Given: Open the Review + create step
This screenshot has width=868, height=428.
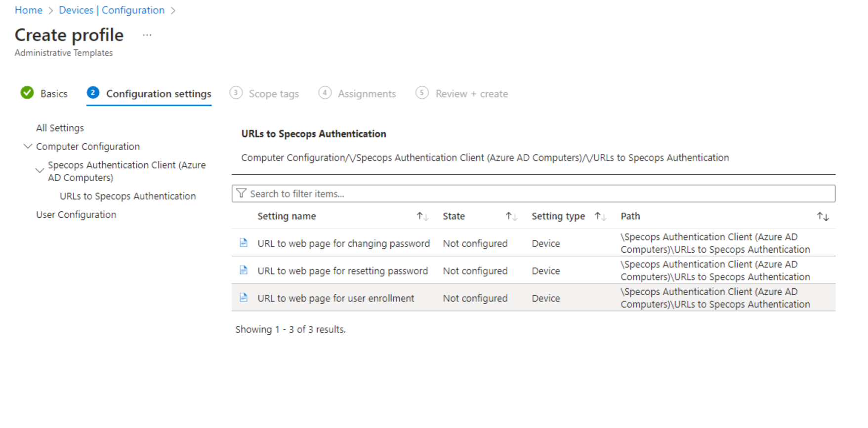Looking at the screenshot, I should [x=472, y=94].
